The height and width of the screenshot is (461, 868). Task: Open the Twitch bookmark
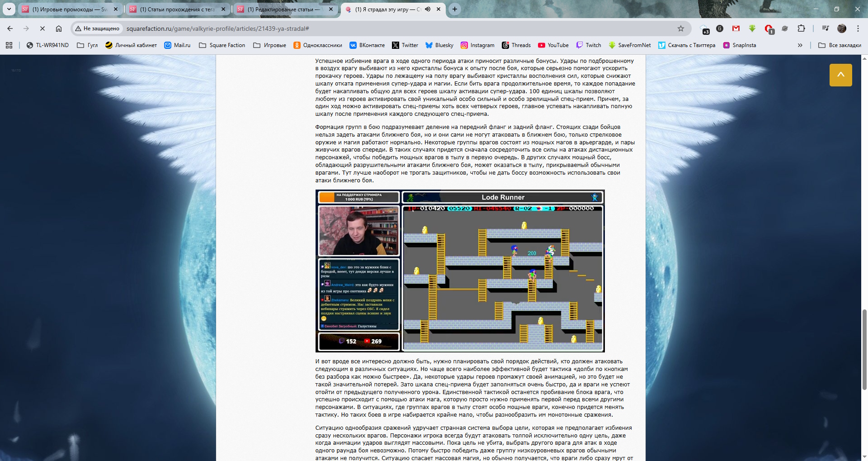point(589,45)
